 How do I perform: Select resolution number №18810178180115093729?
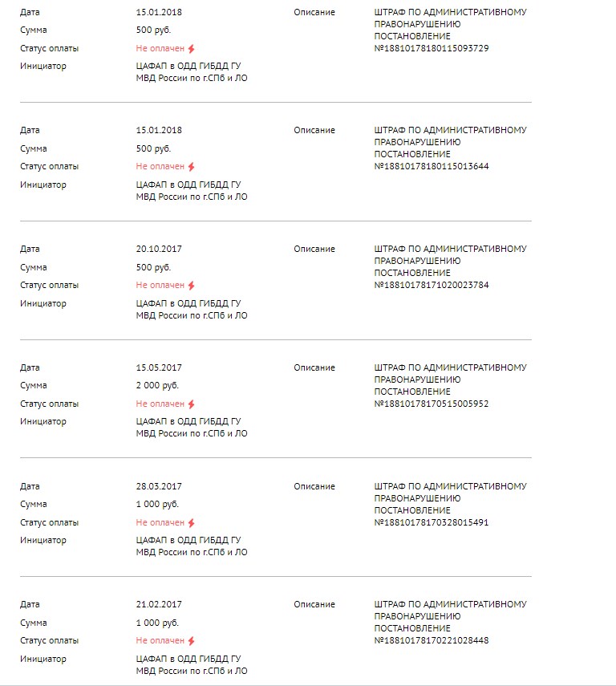point(432,48)
